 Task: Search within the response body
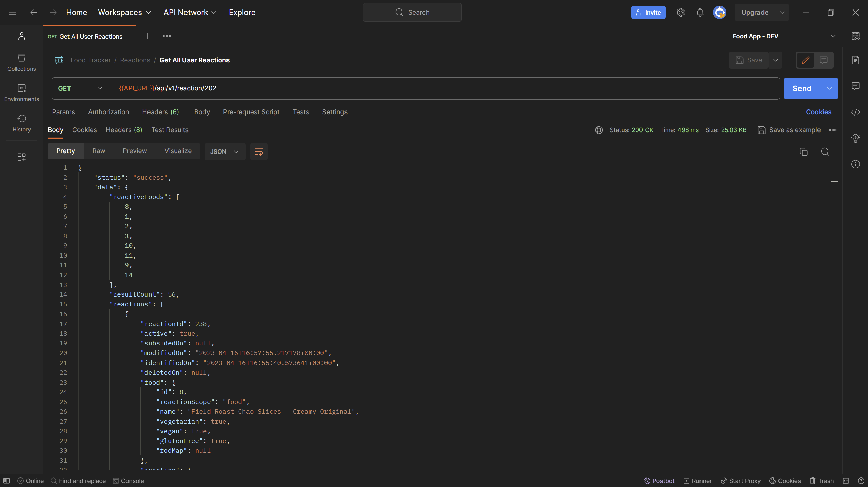825,152
